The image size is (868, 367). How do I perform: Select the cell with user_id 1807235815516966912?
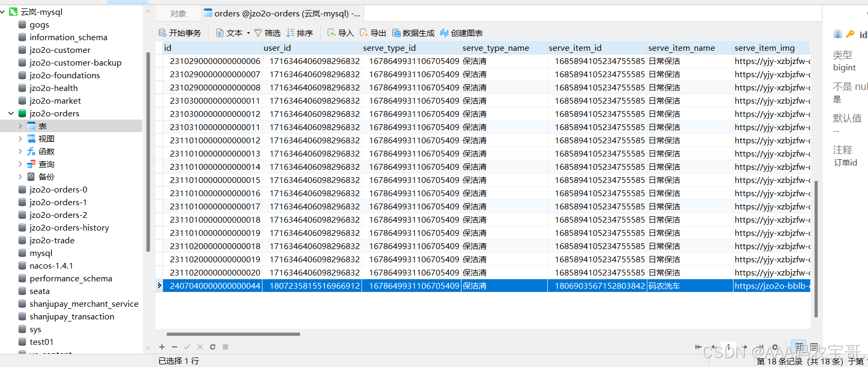[312, 286]
